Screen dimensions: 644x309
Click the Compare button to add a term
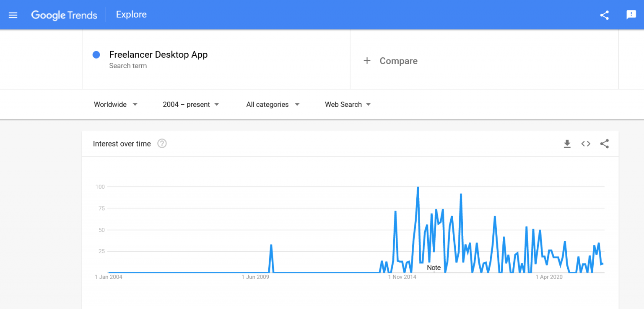(x=390, y=61)
